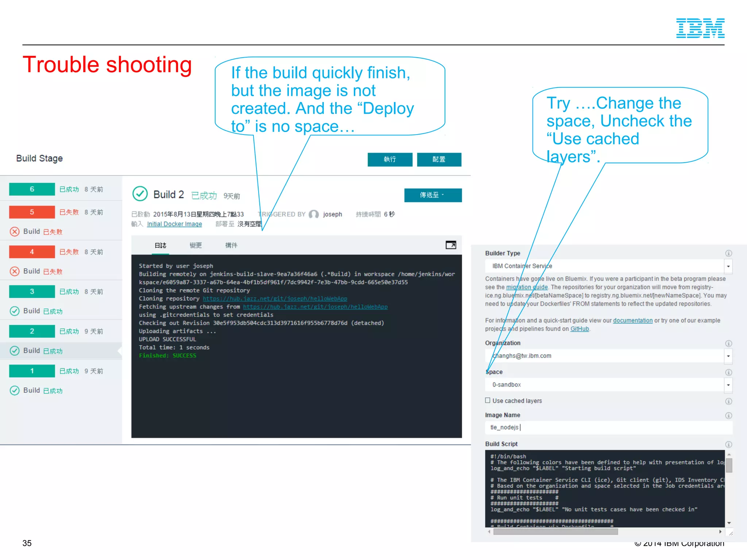
Task: Open the documentation link
Action: coord(633,320)
